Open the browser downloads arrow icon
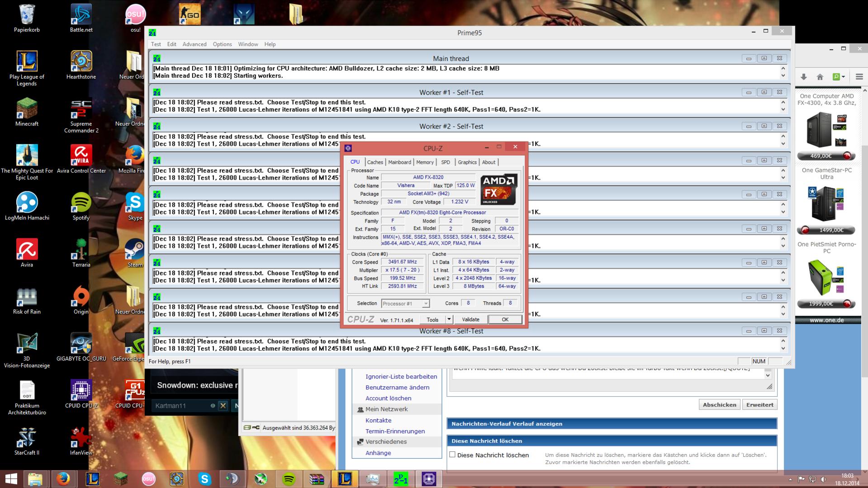Viewport: 868px width, 488px height. 804,77
